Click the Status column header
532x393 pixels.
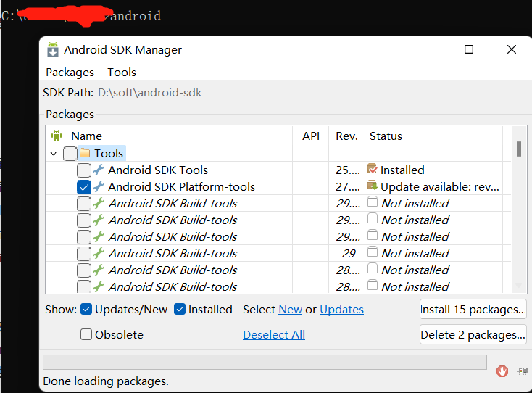[386, 136]
